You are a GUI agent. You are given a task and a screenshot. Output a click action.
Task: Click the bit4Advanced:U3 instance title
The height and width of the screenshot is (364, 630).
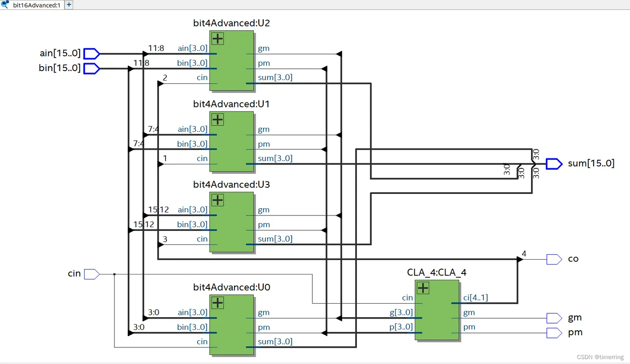[x=231, y=184]
